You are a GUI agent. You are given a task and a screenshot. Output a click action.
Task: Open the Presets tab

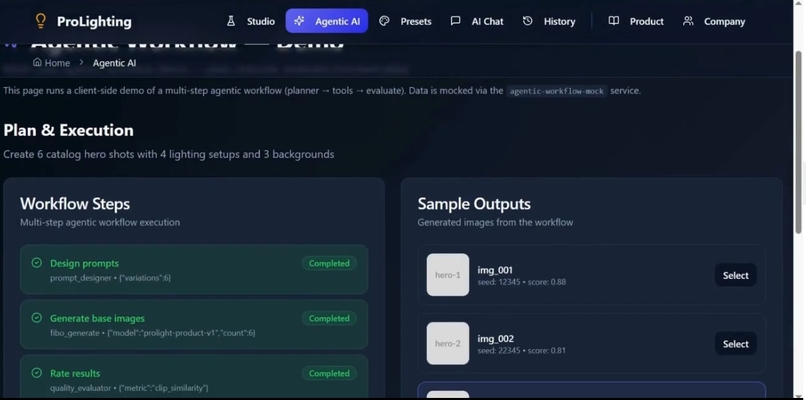[406, 21]
